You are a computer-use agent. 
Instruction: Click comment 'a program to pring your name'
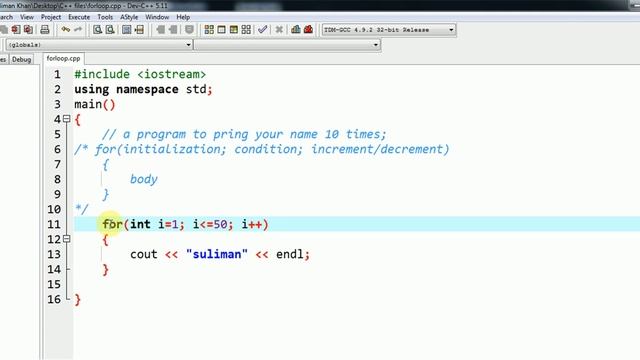(x=220, y=134)
